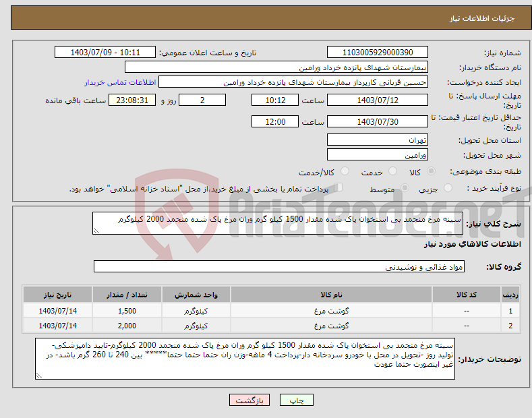Click need date 1403/07/14 in row 2
This screenshot has height=418, width=532.
58,326
